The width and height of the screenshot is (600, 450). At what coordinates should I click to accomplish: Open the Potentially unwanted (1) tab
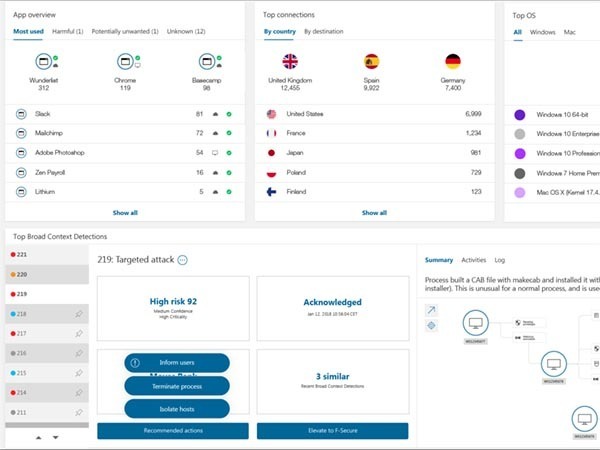[125, 31]
